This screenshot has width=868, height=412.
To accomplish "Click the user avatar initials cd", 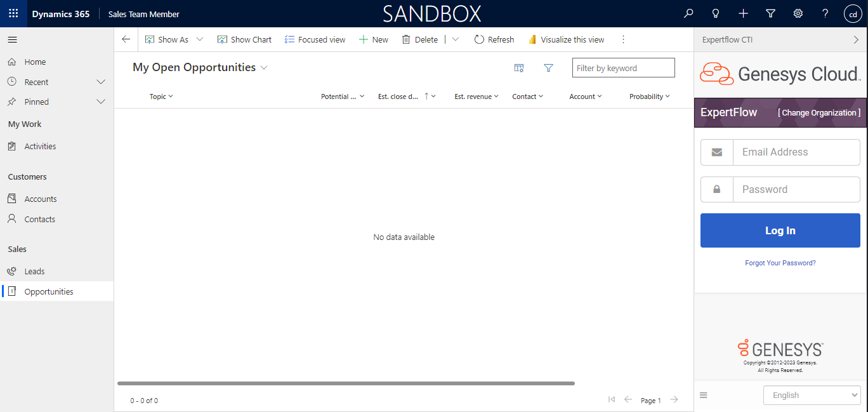I will [x=853, y=13].
